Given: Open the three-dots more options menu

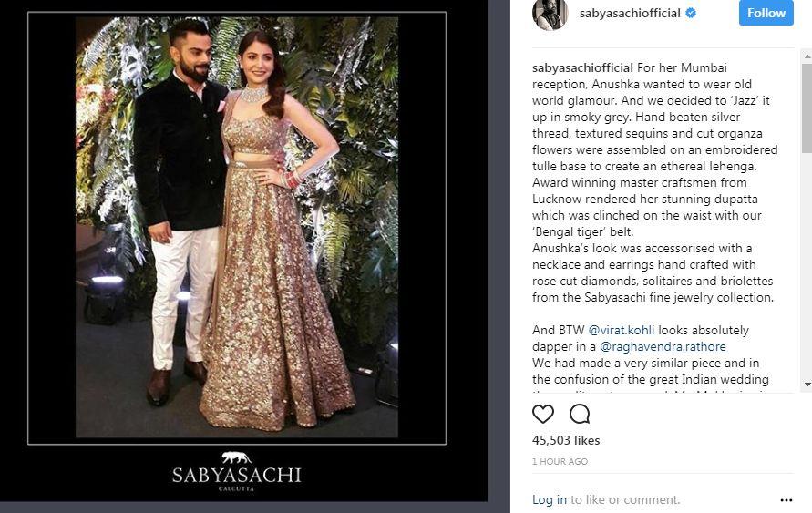Looking at the screenshot, I should coord(786,500).
